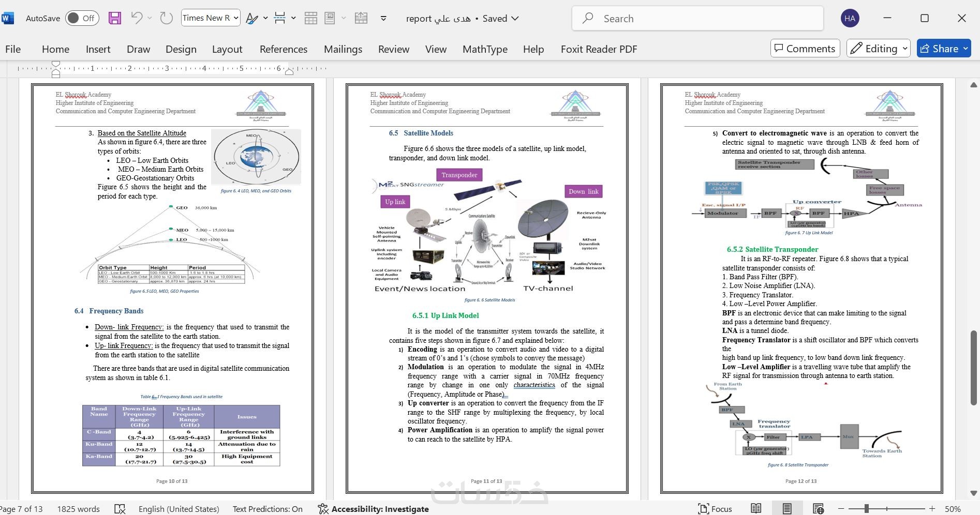The width and height of the screenshot is (980, 515).
Task: Expand the picture layout dropdown arrow
Action: tap(344, 18)
